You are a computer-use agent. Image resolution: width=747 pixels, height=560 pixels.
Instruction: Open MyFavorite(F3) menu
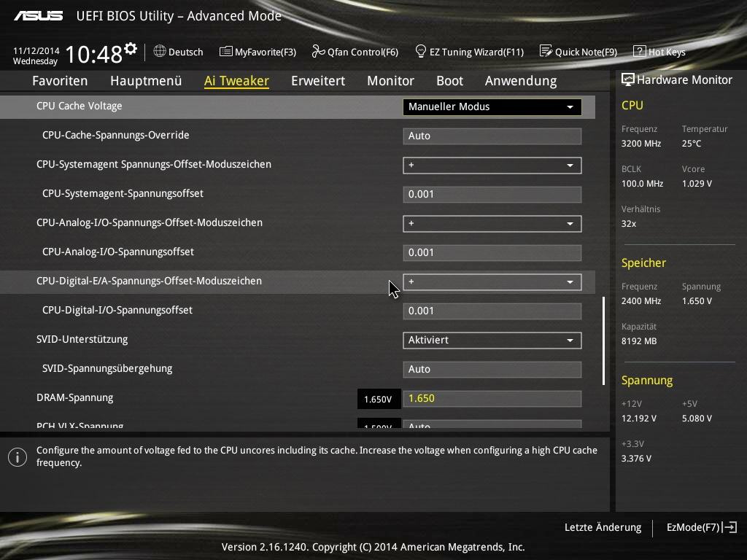[258, 52]
